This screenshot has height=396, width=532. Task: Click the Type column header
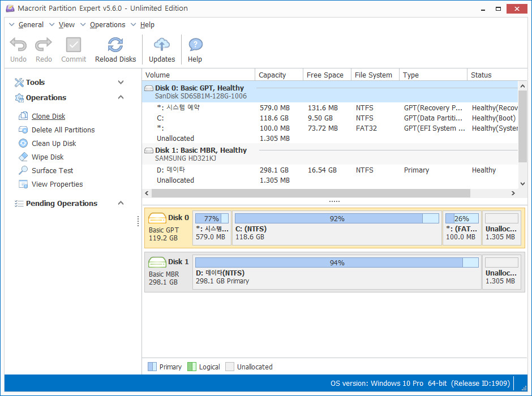coord(433,75)
